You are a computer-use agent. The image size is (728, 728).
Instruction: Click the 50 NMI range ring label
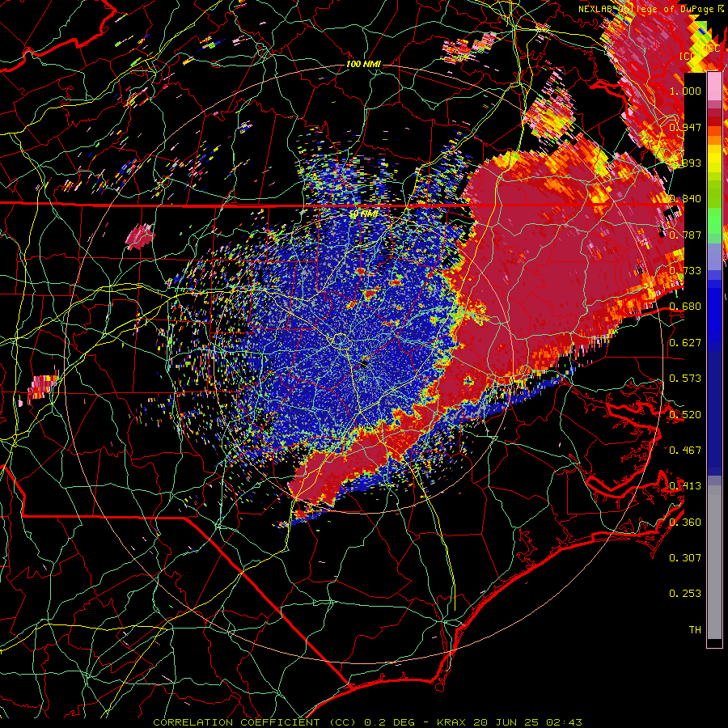[x=363, y=214]
